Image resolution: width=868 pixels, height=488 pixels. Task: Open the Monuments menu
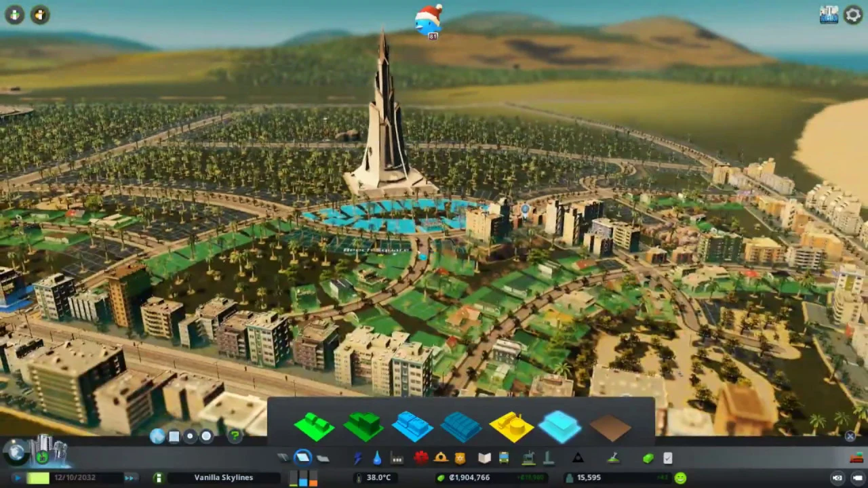(578, 459)
